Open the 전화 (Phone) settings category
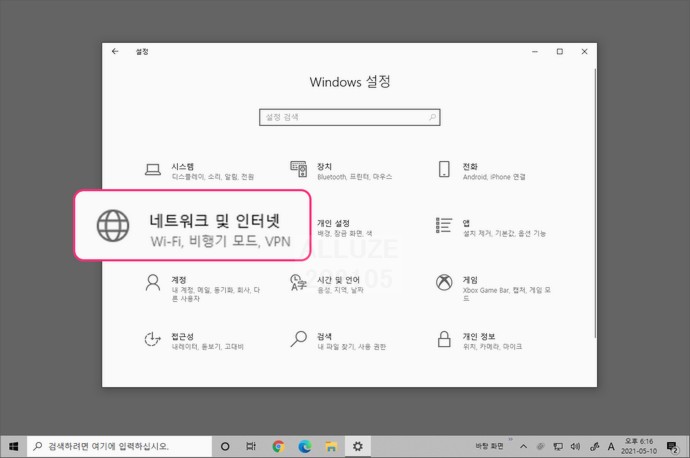 click(x=482, y=171)
